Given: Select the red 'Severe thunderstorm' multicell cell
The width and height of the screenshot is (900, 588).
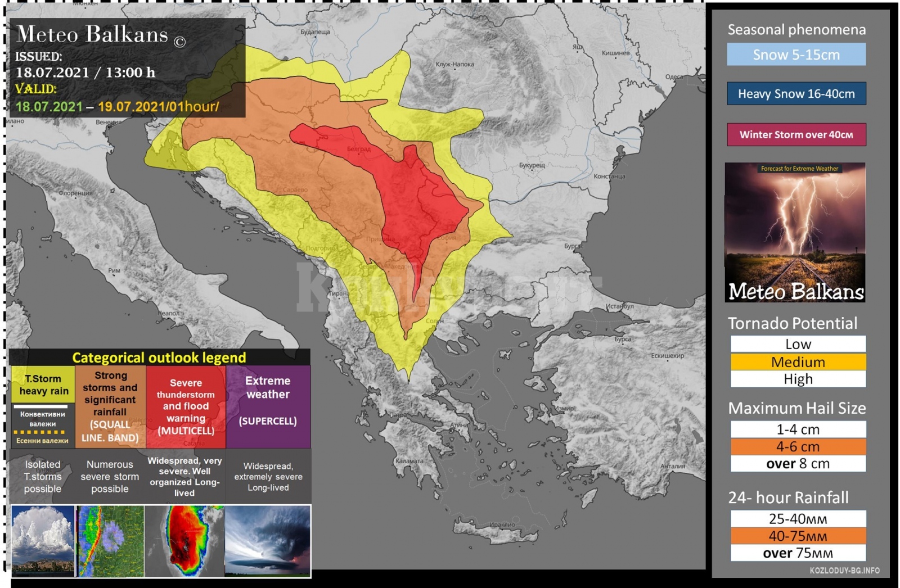Looking at the screenshot, I should click(x=186, y=406).
